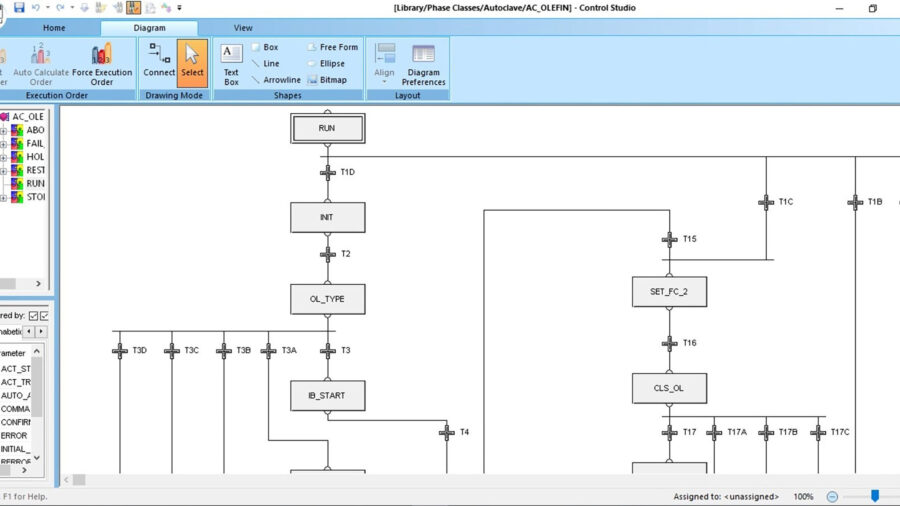Expand the HOL tree node
900x506 pixels.
pyautogui.click(x=3, y=157)
